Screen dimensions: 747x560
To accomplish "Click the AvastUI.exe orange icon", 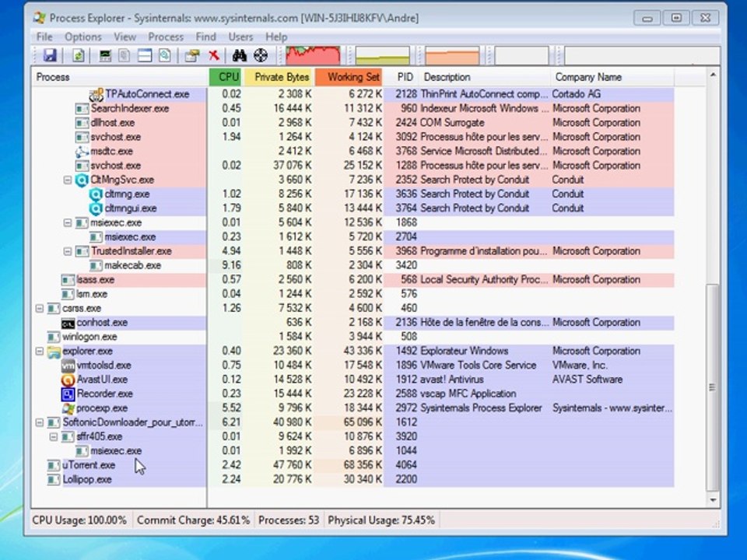I will 68,380.
